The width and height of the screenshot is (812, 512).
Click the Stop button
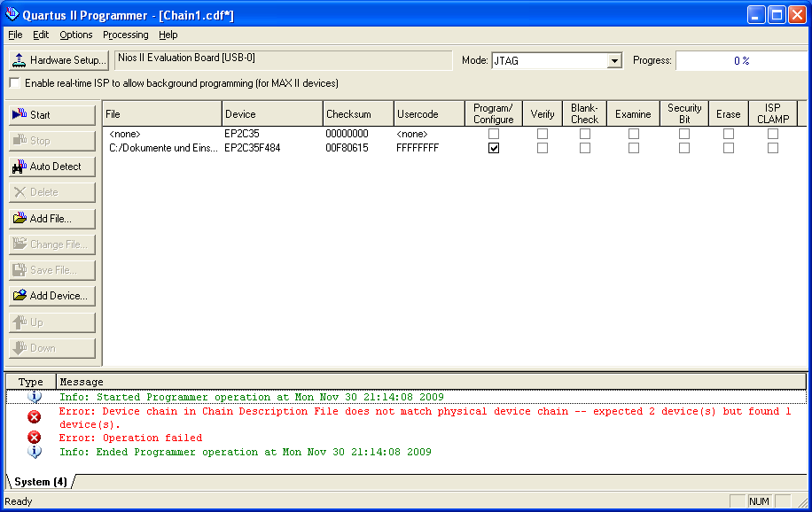click(x=52, y=141)
